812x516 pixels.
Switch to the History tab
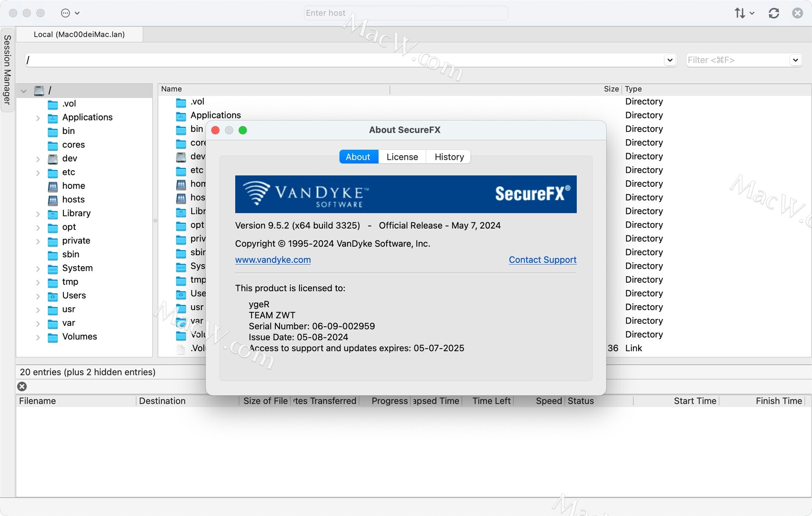pyautogui.click(x=449, y=157)
